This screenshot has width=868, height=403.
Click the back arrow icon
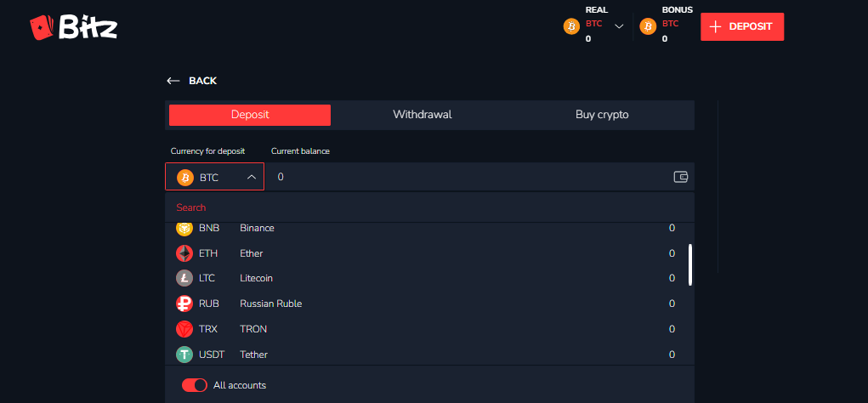click(173, 81)
